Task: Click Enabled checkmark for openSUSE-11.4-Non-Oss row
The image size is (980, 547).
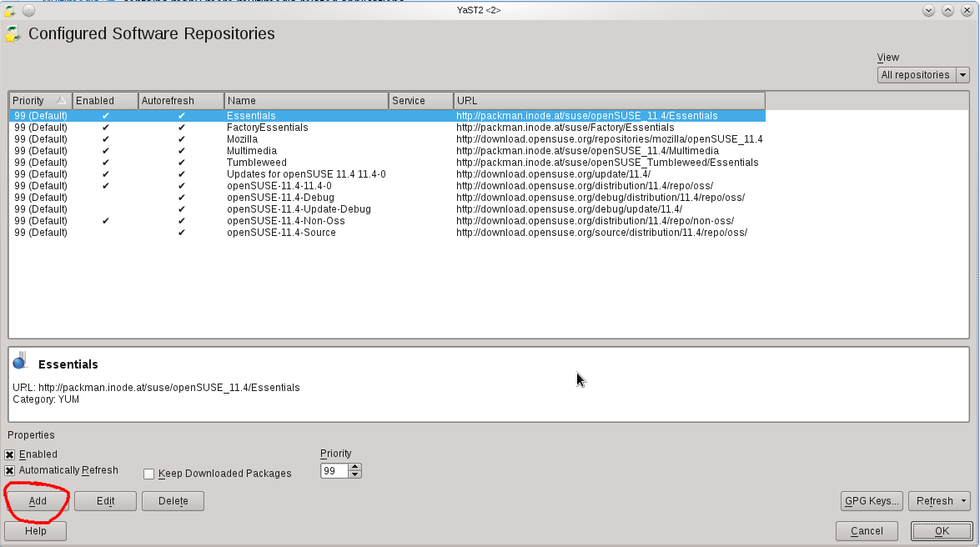Action: (x=106, y=221)
